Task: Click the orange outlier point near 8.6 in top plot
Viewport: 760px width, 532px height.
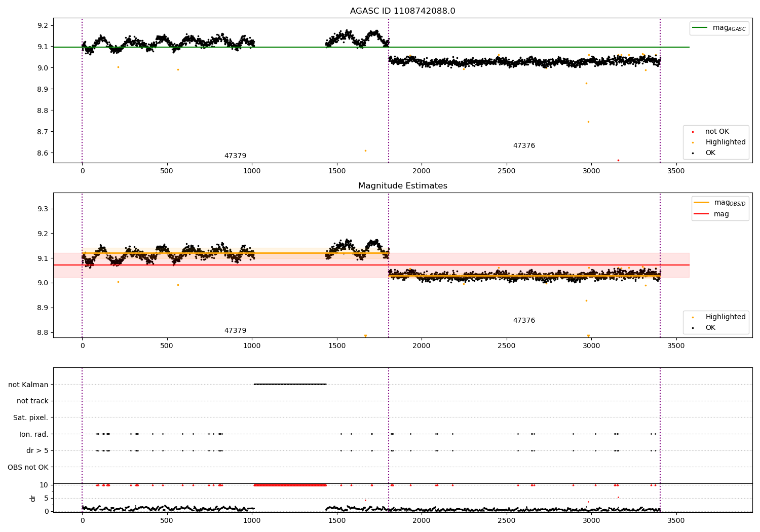Action: (x=365, y=150)
